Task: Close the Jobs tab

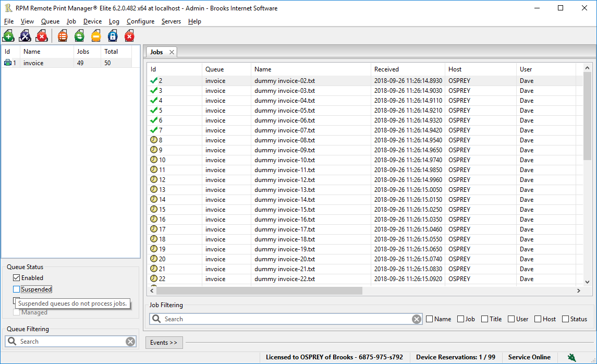Action: [x=172, y=52]
